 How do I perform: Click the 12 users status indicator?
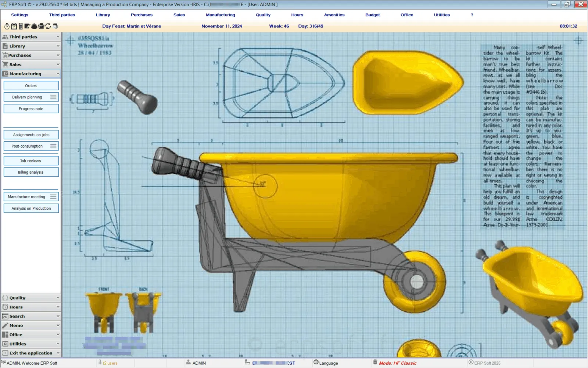(110, 363)
